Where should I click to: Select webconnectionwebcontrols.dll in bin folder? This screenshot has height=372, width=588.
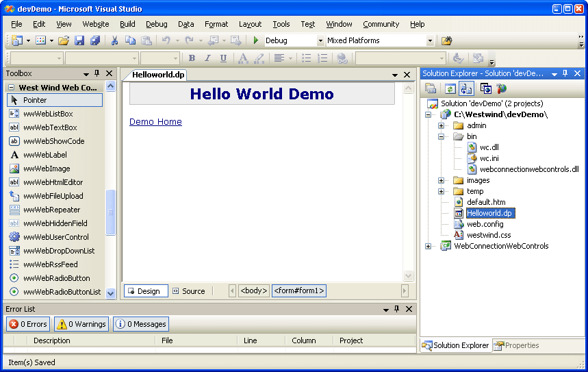(529, 170)
